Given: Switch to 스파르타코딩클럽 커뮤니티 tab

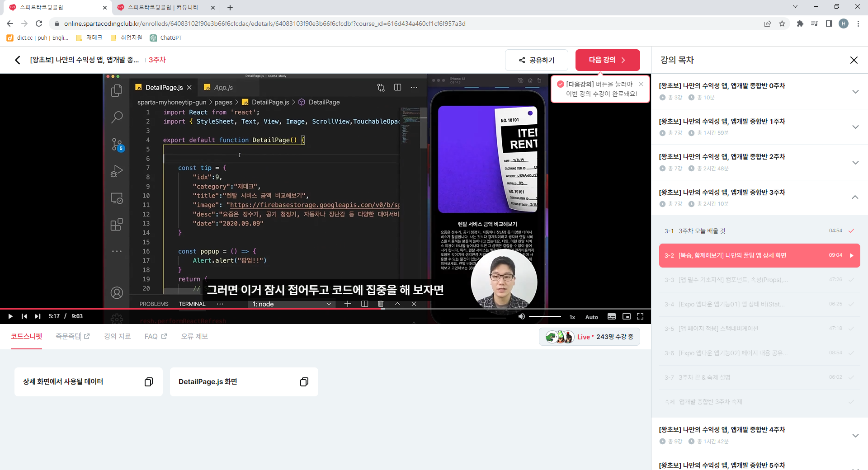Looking at the screenshot, I should click(166, 8).
